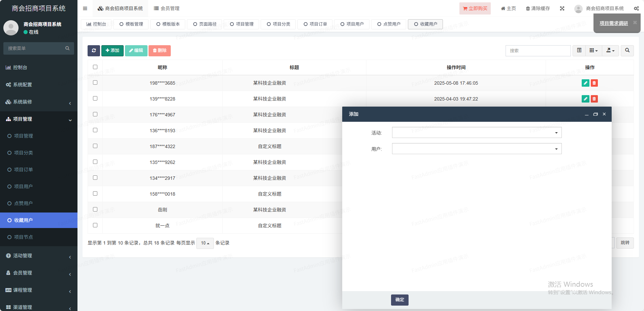
Task: Open 项目节点 in the sidebar menu
Action: (x=24, y=237)
